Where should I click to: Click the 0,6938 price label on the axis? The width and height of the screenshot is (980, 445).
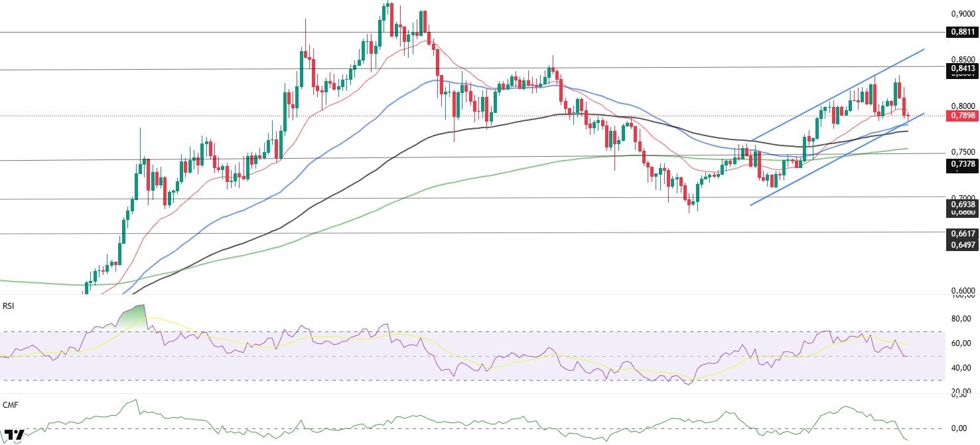pyautogui.click(x=961, y=205)
